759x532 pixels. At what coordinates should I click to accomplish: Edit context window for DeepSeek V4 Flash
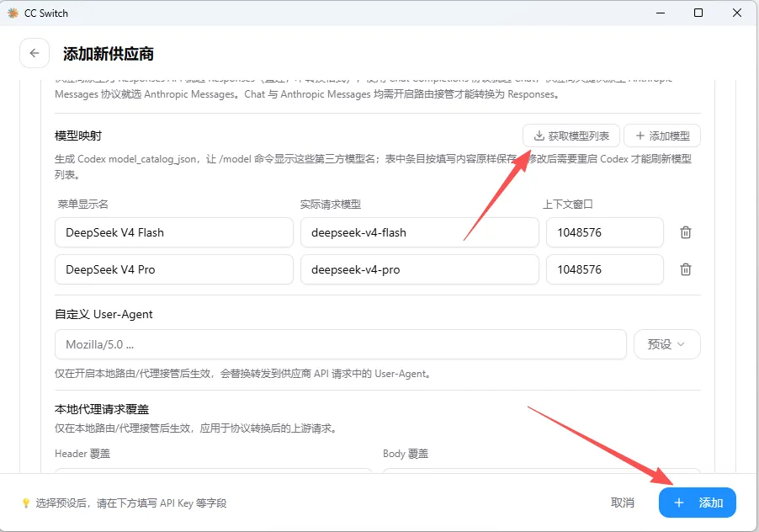(605, 232)
